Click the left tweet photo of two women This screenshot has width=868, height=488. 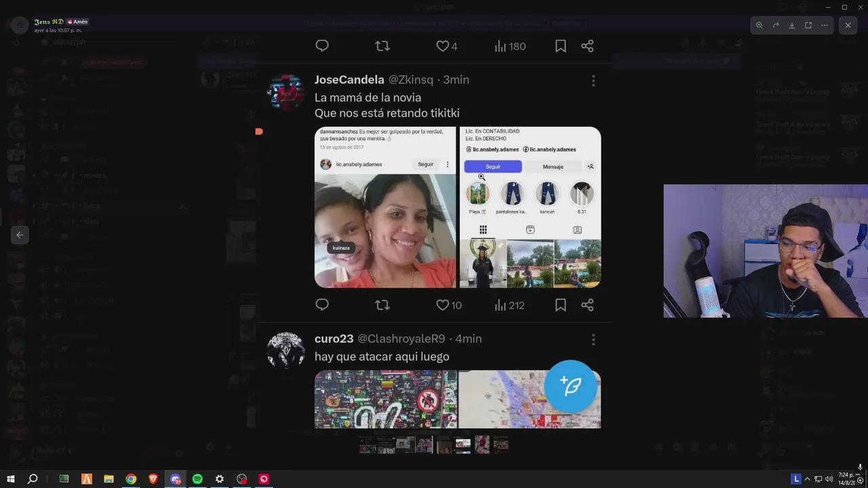pyautogui.click(x=385, y=207)
